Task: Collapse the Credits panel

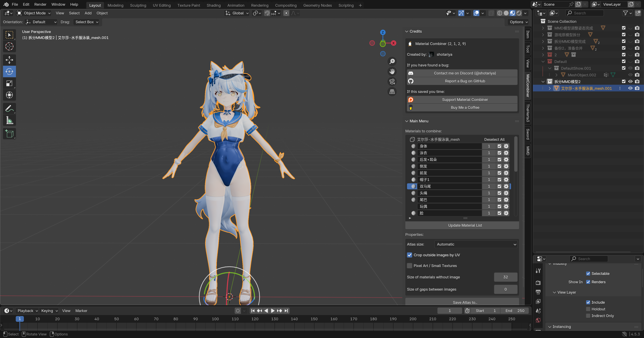Action: 407,31
